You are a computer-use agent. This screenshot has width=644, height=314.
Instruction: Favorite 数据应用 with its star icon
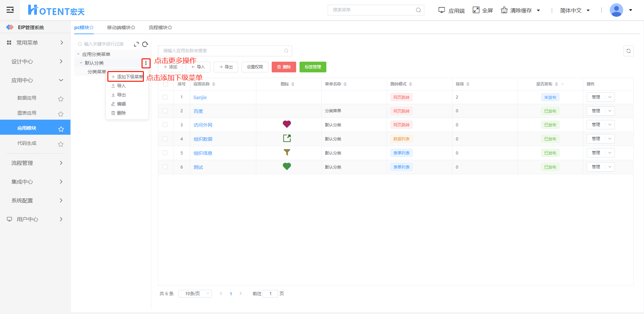click(61, 99)
